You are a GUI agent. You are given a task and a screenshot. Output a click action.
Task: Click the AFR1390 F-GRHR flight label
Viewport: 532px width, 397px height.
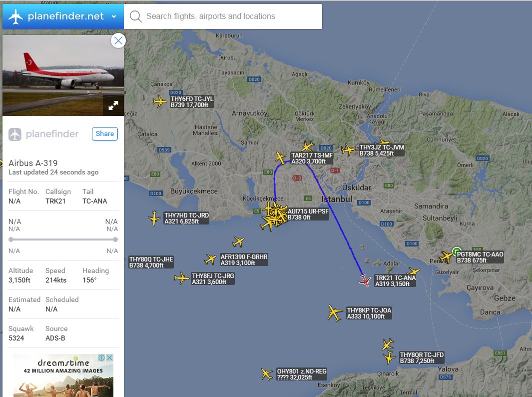click(x=244, y=260)
